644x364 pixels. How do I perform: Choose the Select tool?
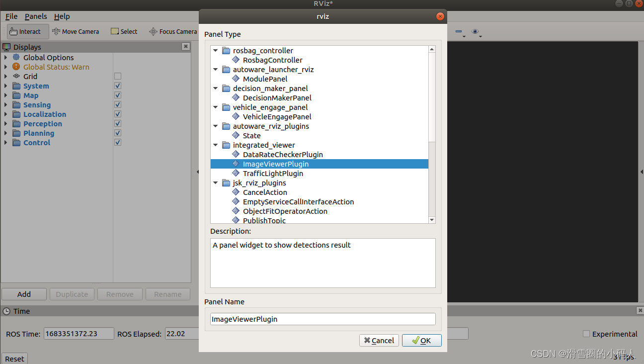click(124, 31)
